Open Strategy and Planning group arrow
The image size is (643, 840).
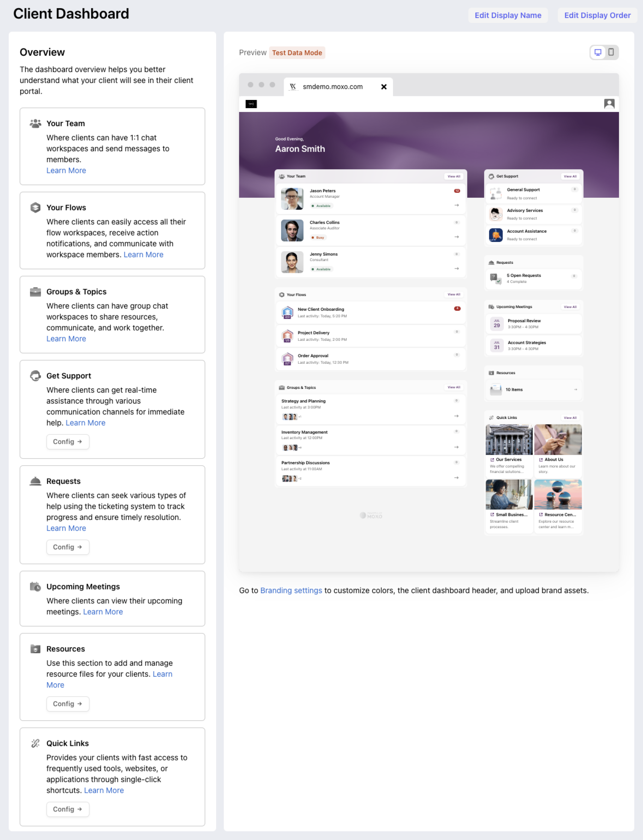click(x=456, y=416)
